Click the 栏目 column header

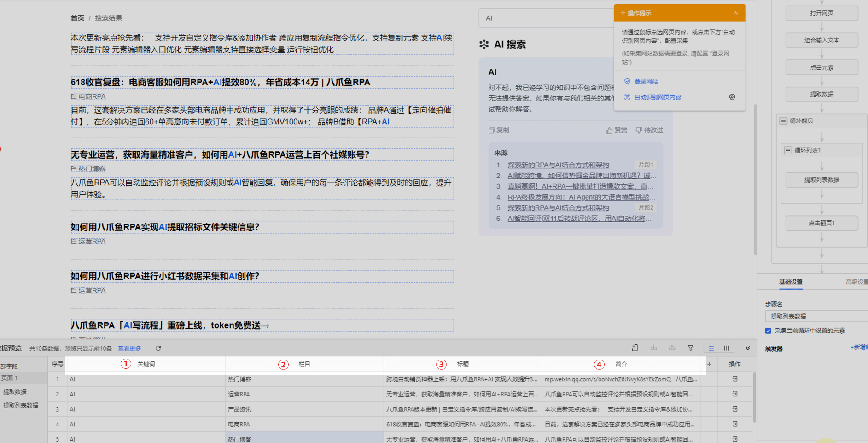pos(304,364)
